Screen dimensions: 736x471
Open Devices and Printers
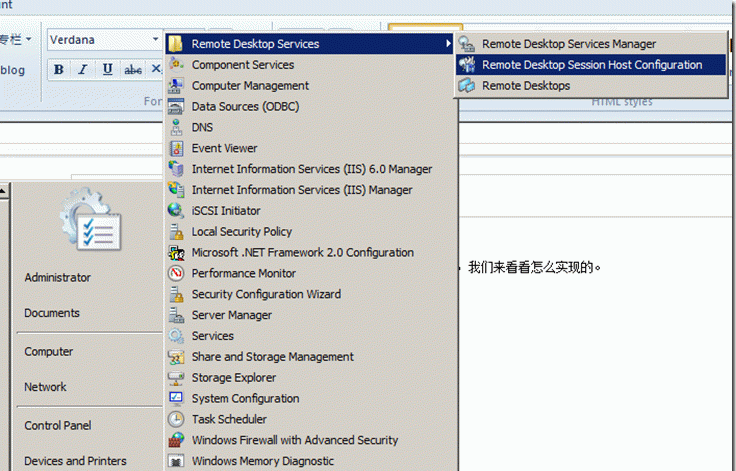76,461
